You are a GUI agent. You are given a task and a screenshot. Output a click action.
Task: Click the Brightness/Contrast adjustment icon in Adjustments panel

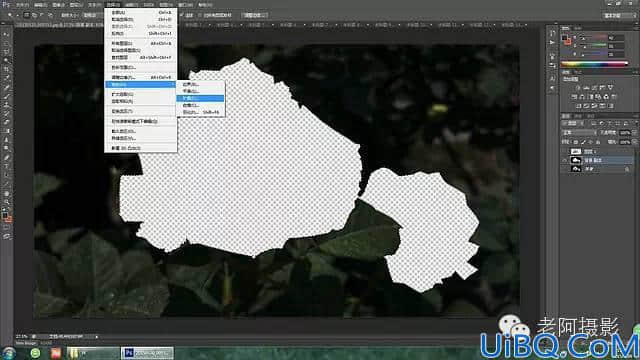(578, 87)
